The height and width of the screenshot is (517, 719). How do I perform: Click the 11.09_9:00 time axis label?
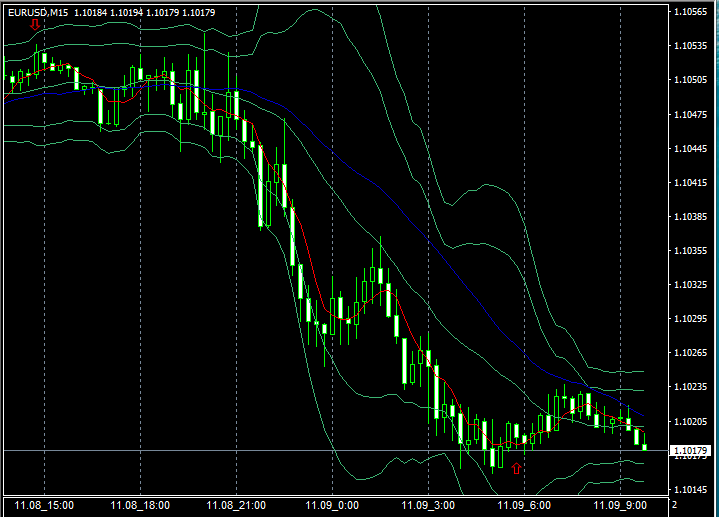pyautogui.click(x=620, y=506)
